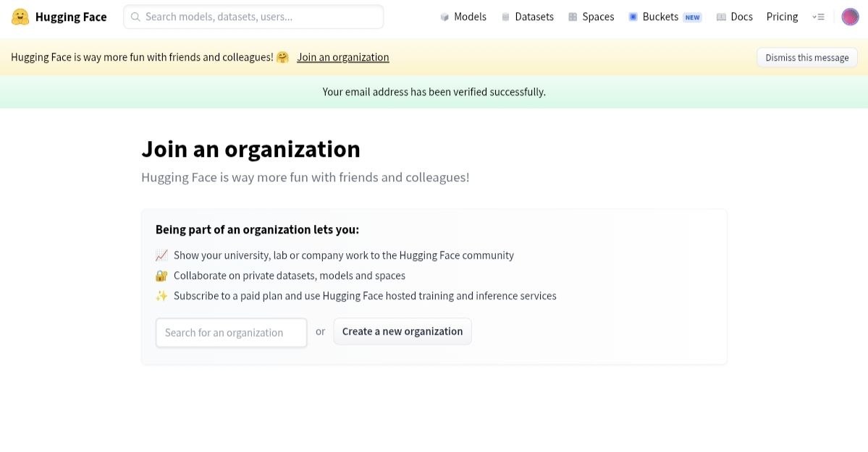This screenshot has width=868, height=452.
Task: Click the magnifier icon in search bar
Action: pos(135,17)
